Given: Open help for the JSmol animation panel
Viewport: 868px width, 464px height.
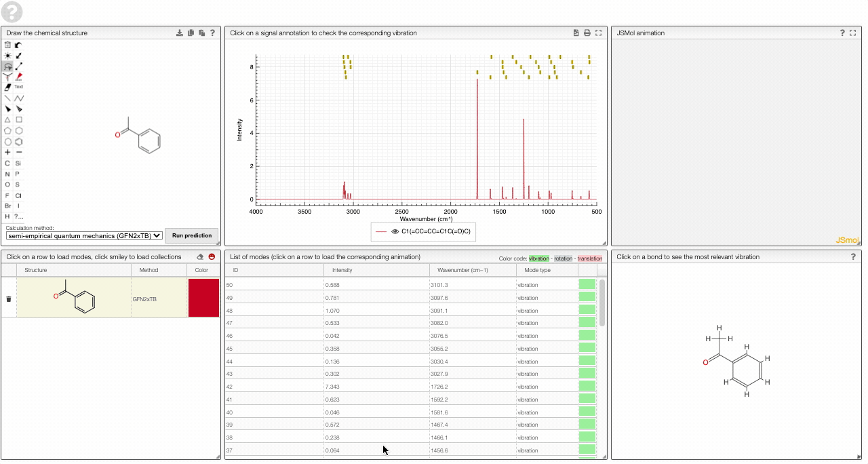Looking at the screenshot, I should click(843, 33).
